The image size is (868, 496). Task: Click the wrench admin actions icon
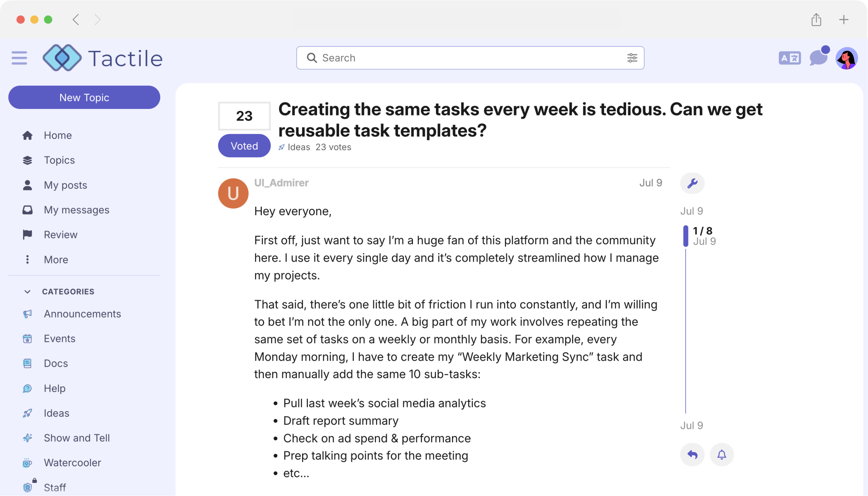692,183
